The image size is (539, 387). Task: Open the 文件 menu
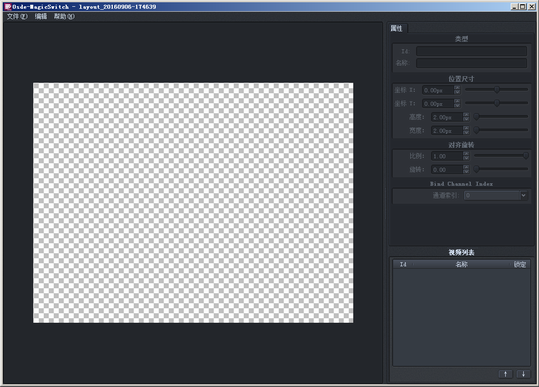point(17,16)
